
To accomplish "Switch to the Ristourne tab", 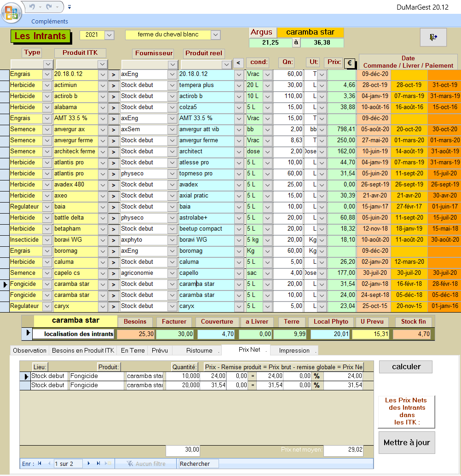I will pyautogui.click(x=199, y=350).
